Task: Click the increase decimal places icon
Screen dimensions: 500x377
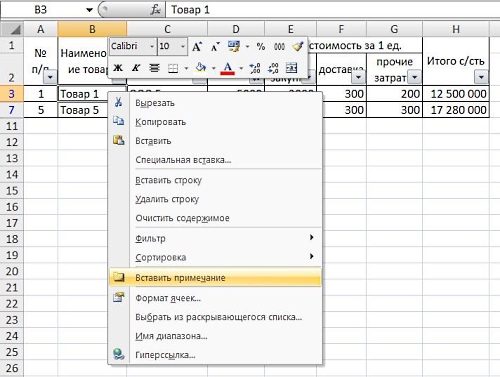Action: tap(255, 68)
